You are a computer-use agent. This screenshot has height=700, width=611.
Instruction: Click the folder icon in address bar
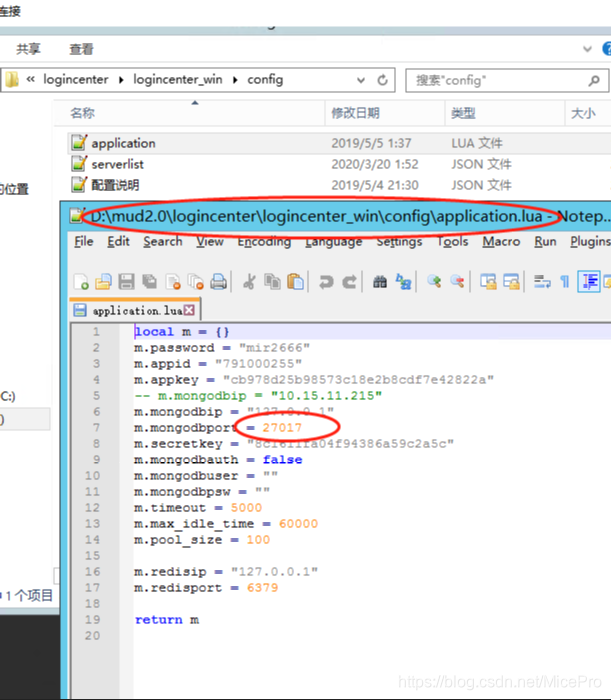[x=12, y=80]
